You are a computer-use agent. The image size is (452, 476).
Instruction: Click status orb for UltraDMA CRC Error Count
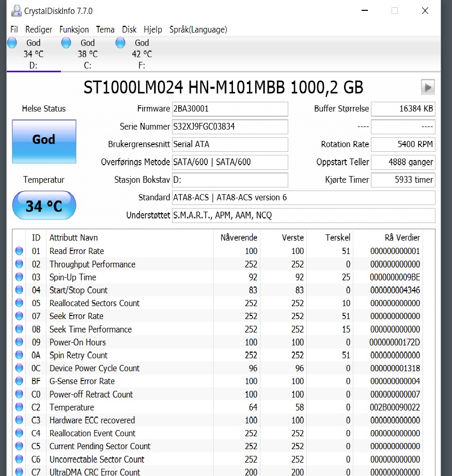point(19,472)
